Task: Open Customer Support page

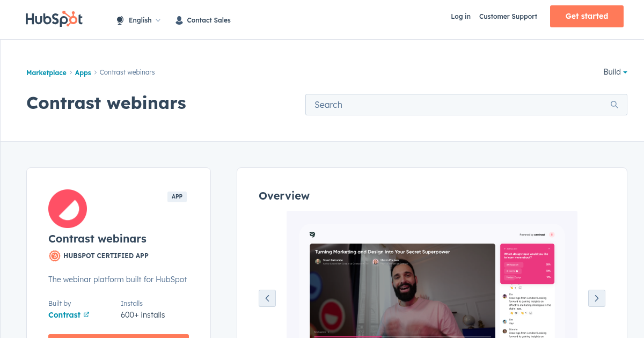Action: (508, 17)
